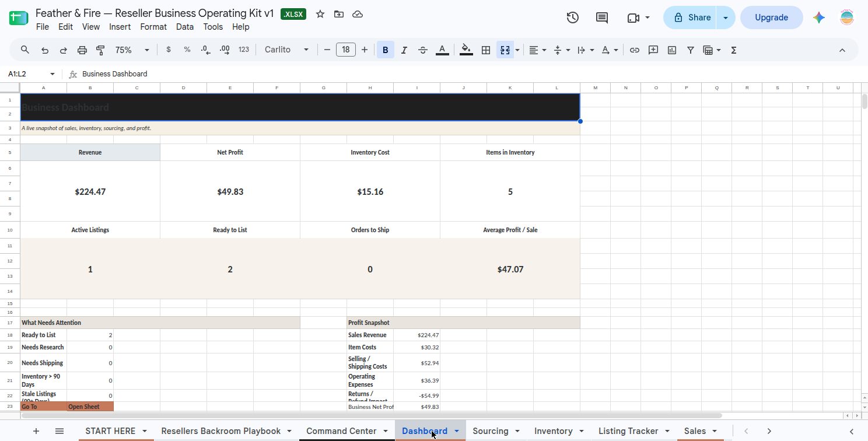Toggle bold formatting
This screenshot has height=441, width=868.
[386, 50]
